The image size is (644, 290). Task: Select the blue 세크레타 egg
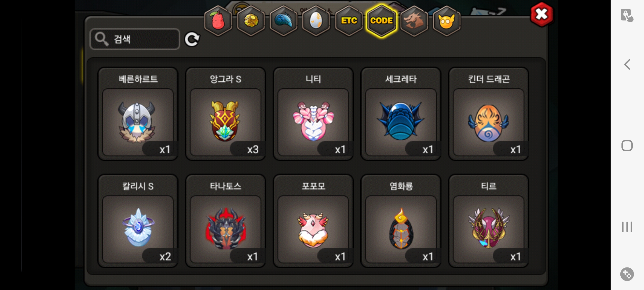[401, 114]
